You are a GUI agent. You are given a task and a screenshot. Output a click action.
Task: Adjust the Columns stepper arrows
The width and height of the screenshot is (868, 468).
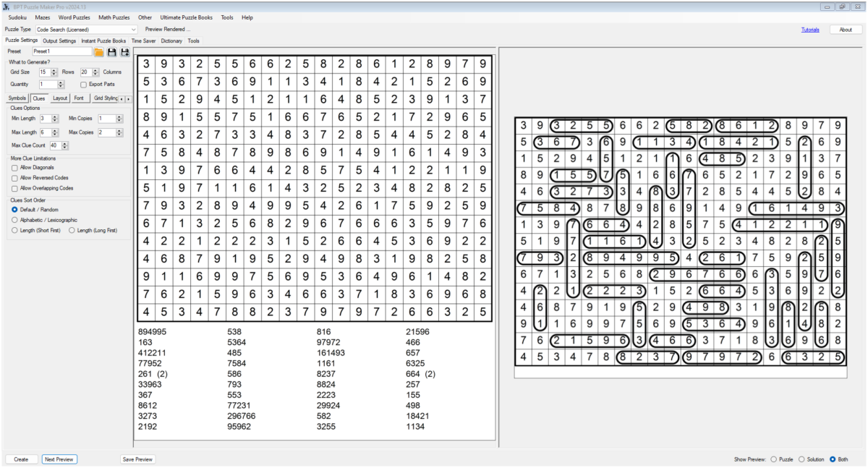pyautogui.click(x=96, y=72)
